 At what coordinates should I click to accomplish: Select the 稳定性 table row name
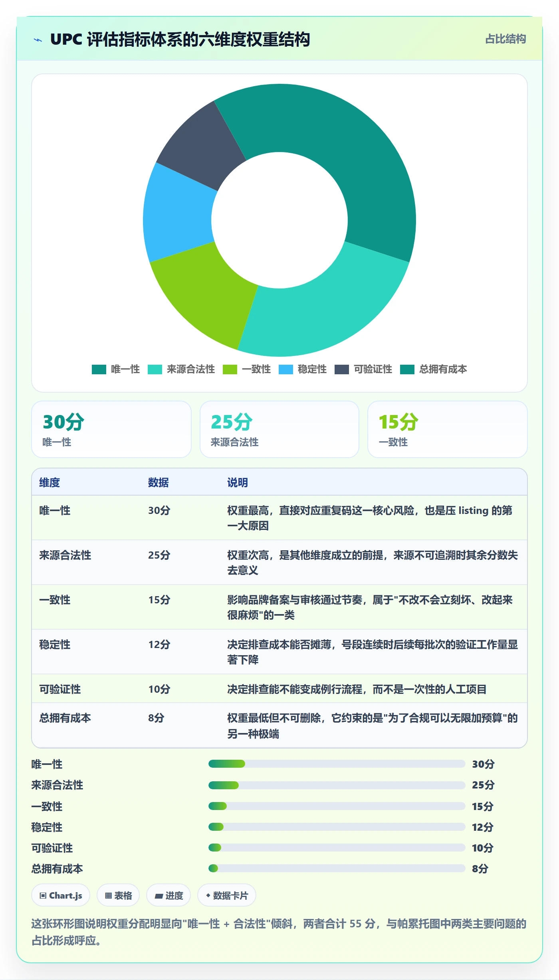[55, 644]
